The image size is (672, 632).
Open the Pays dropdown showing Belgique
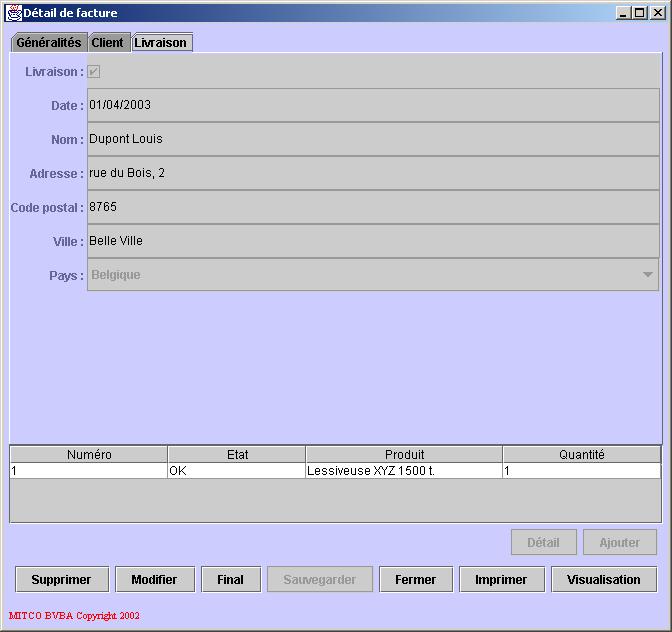373,275
